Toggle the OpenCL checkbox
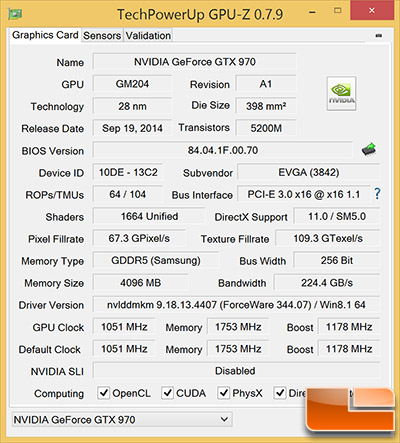This screenshot has width=400, height=443. coord(103,393)
